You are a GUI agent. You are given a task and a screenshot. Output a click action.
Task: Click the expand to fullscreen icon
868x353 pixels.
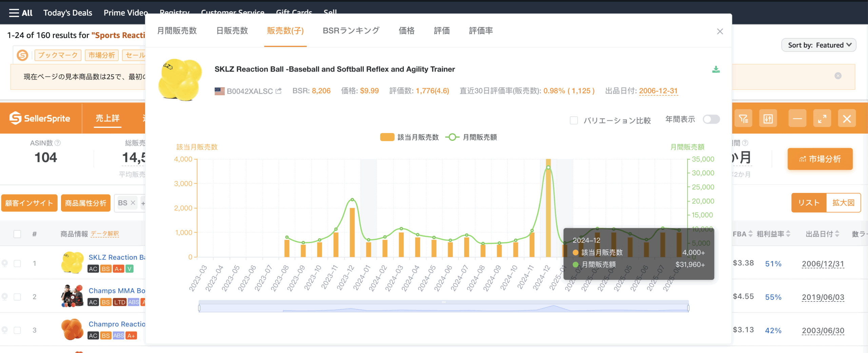(x=822, y=119)
